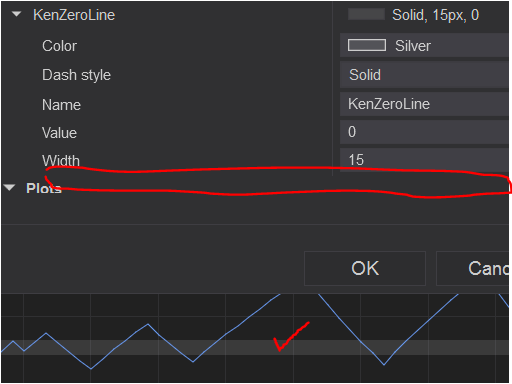Click the KenZeroLine summary color preview
The width and height of the screenshot is (512, 384).
pos(366,14)
